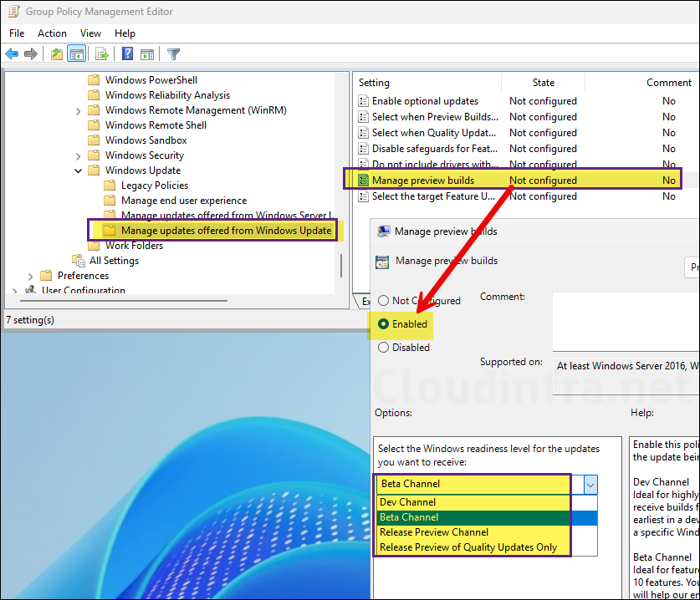
Task: Expand the Preferences tree node
Action: click(30, 277)
